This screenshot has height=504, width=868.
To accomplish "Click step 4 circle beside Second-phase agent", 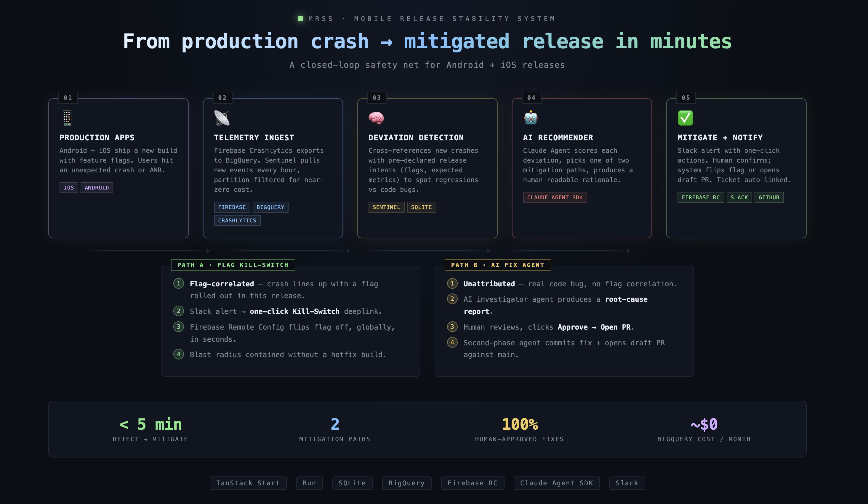I will click(452, 342).
